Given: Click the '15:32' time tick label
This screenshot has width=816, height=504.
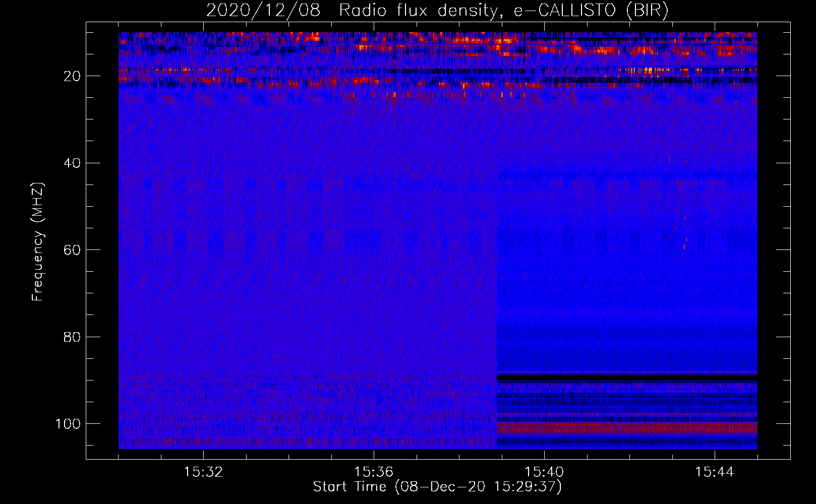Looking at the screenshot, I should coord(203,472).
